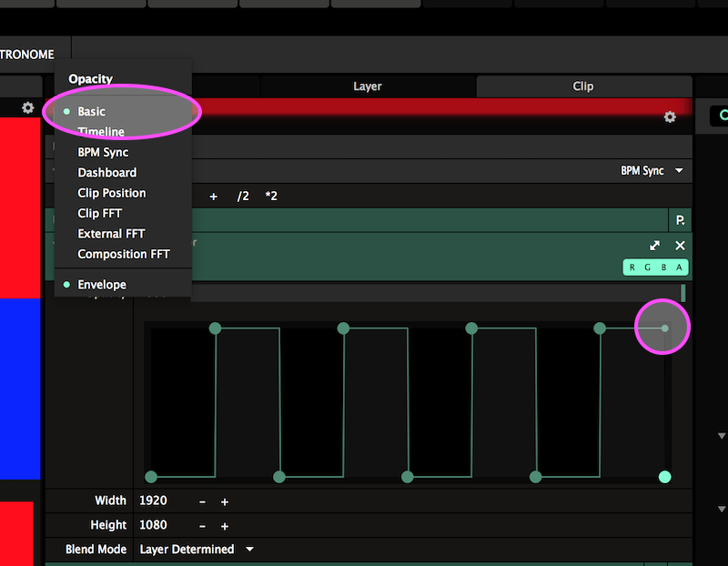Increase Width with the plus button

pos(225,501)
